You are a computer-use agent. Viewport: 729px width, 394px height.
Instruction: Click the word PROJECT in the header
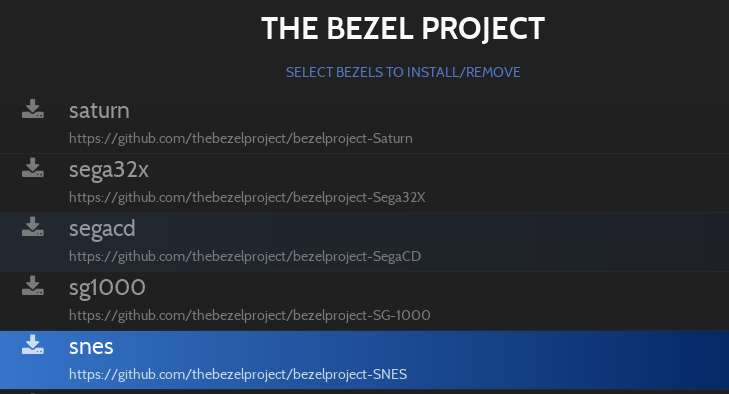(x=483, y=29)
